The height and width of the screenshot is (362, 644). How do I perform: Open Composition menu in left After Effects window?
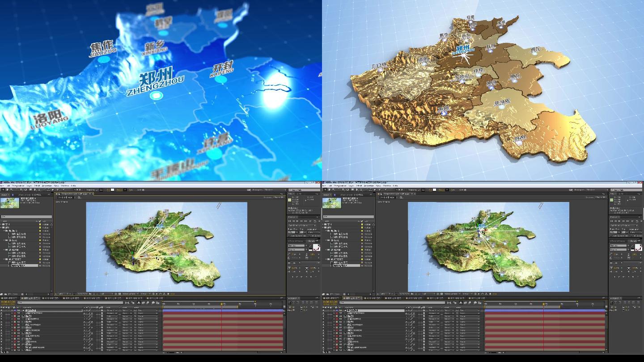coord(18,185)
